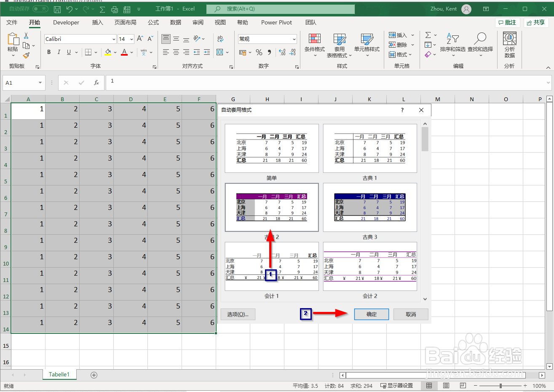The width and height of the screenshot is (554, 392).
Task: Open the Fill Color dropdown arrow
Action: pyautogui.click(x=115, y=52)
